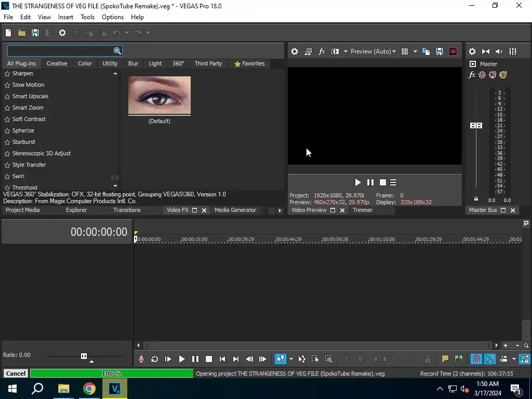
Task: Select the Envelope Edit Tool icon
Action: click(x=302, y=359)
